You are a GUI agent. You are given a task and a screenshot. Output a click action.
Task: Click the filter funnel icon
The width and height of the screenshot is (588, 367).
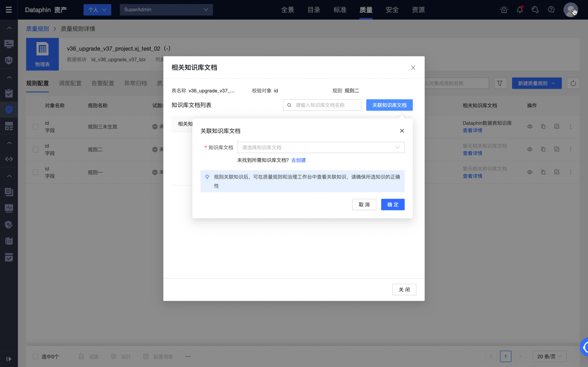pos(500,83)
